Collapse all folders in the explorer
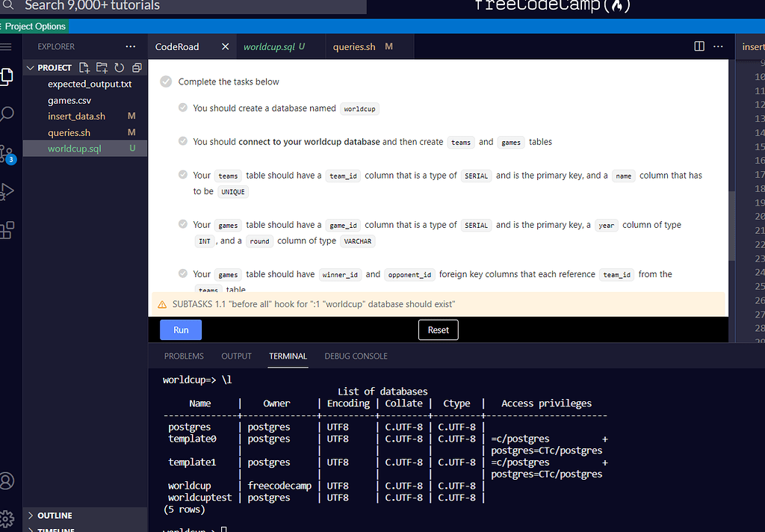The image size is (765, 532). click(x=135, y=66)
